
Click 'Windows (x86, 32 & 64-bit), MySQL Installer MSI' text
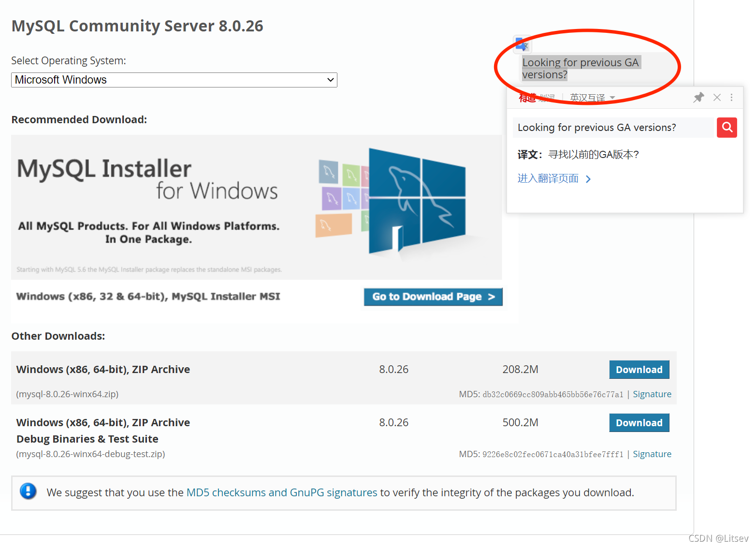[148, 296]
